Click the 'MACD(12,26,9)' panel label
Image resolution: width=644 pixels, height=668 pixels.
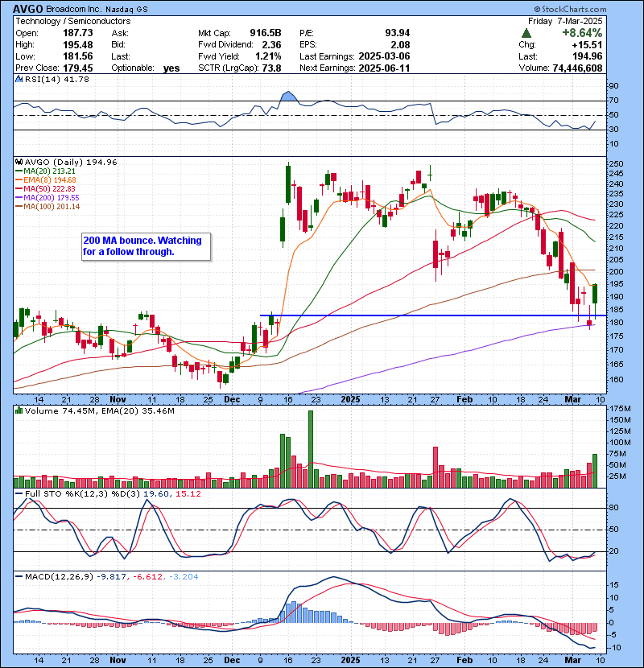click(x=59, y=577)
